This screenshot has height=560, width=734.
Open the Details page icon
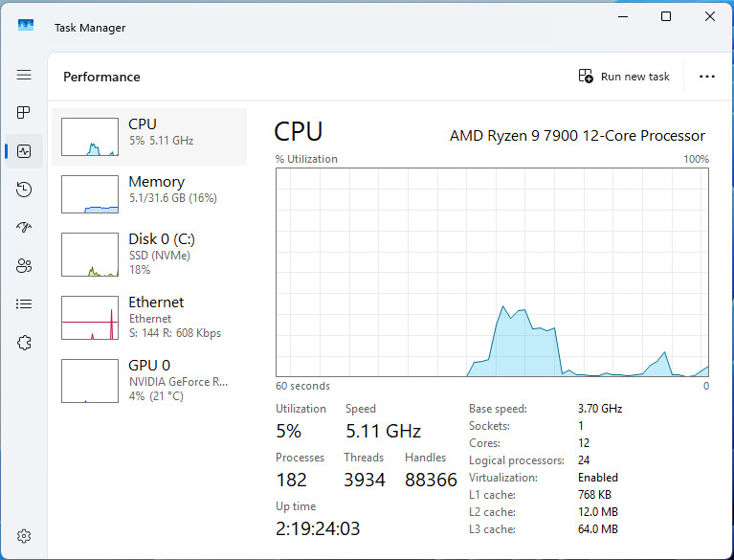pyautogui.click(x=24, y=304)
